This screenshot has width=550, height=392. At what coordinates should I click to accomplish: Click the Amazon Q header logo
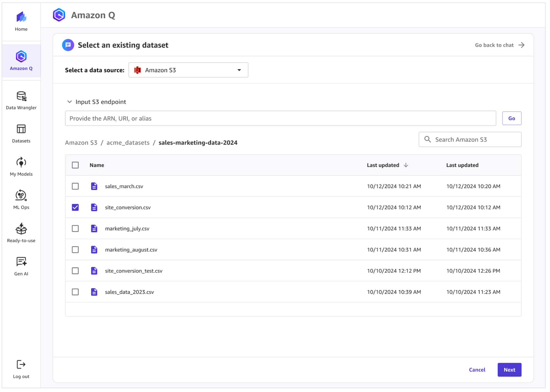(59, 15)
